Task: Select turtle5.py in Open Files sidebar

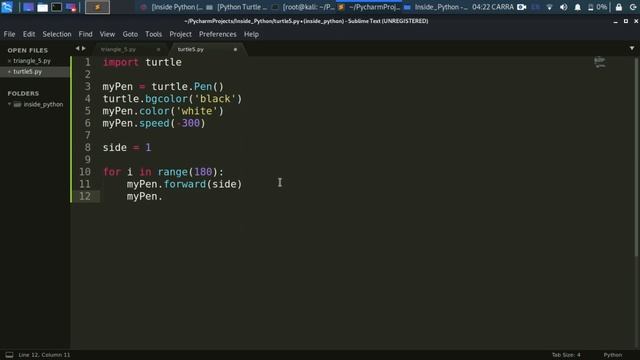Action: pyautogui.click(x=27, y=71)
